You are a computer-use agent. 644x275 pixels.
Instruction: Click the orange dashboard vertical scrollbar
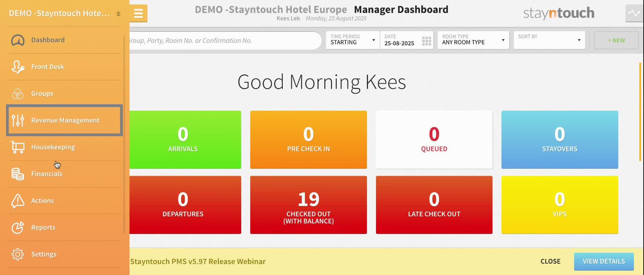click(640, 112)
